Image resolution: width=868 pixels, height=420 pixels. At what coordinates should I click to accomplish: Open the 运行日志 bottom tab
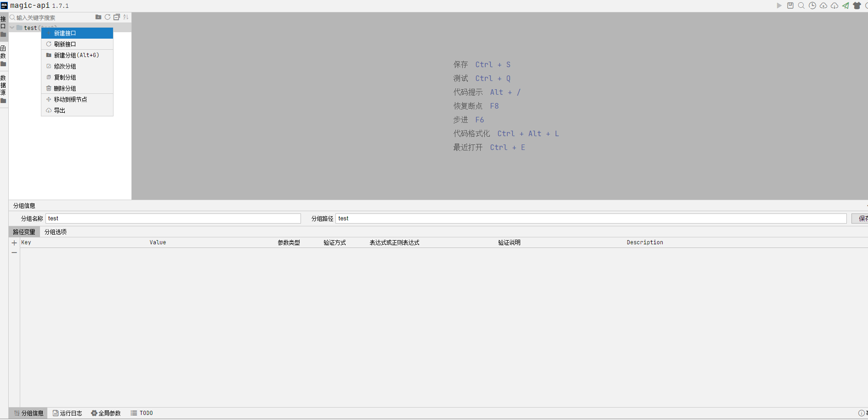[67, 413]
